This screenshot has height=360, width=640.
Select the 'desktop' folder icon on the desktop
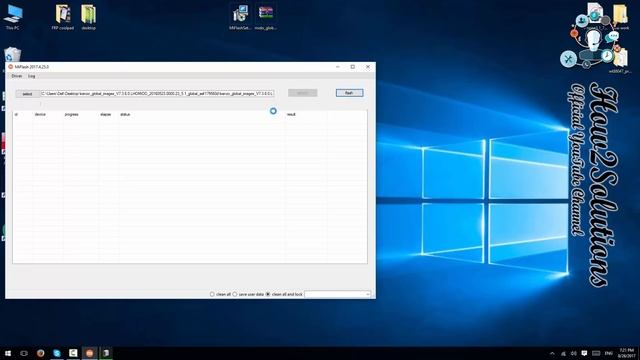pos(89,16)
